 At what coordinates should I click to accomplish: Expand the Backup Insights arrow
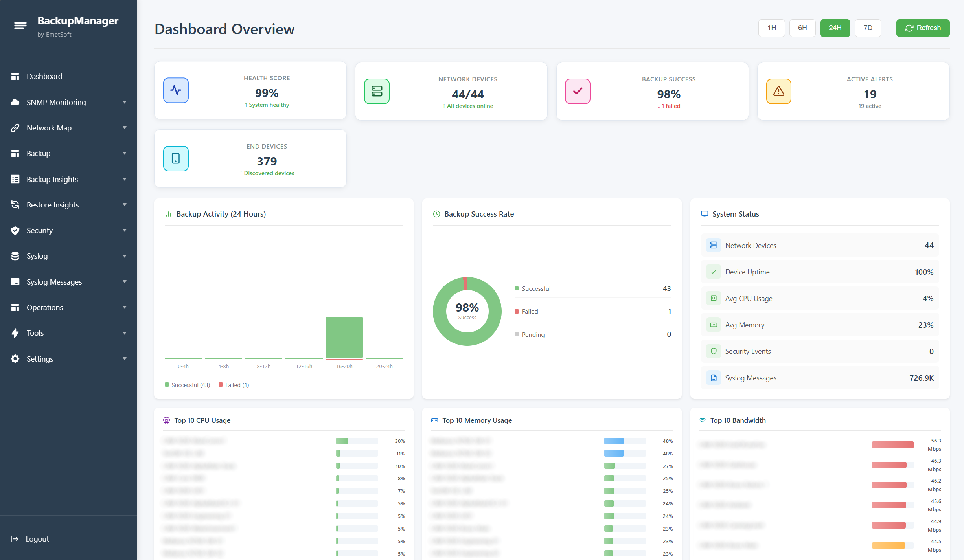(125, 179)
